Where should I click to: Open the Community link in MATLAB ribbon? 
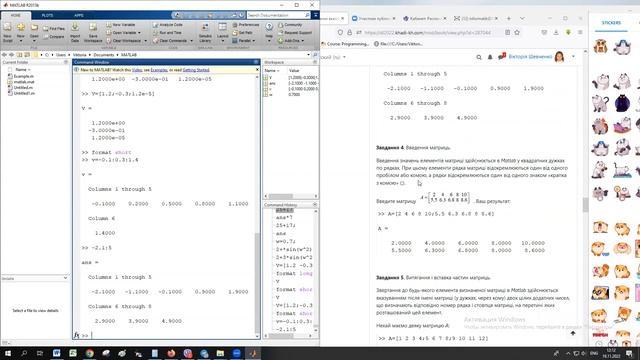pos(291,25)
